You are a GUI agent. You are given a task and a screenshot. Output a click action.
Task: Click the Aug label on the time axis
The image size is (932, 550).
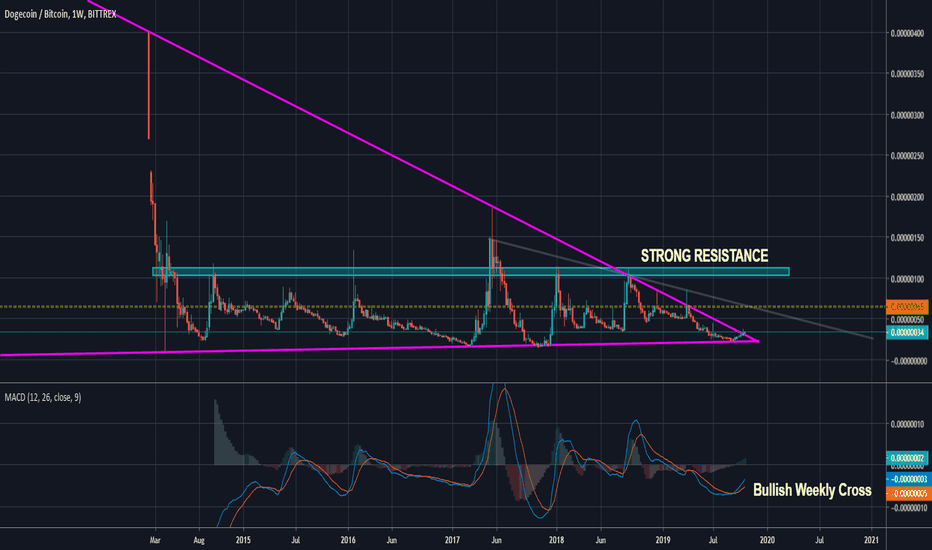[199, 540]
